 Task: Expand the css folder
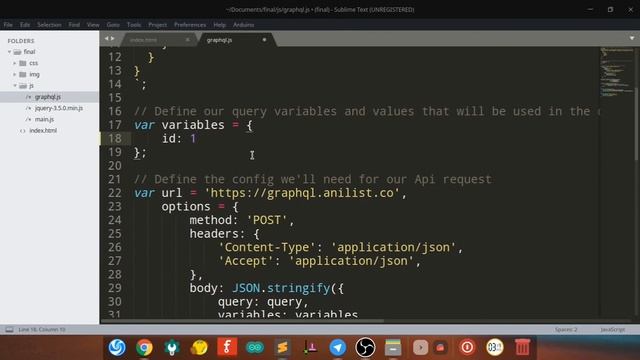pyautogui.click(x=15, y=63)
